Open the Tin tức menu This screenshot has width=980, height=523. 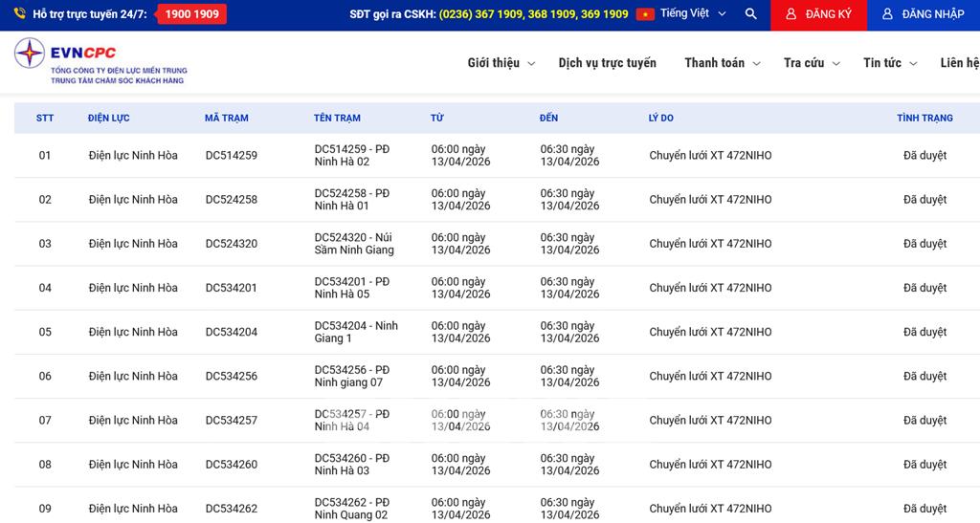coord(889,63)
